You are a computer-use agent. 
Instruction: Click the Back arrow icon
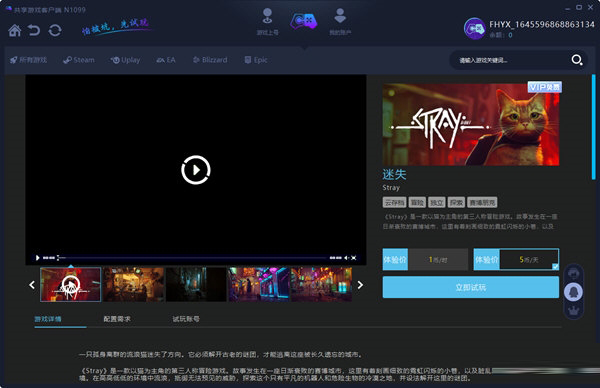[34, 30]
